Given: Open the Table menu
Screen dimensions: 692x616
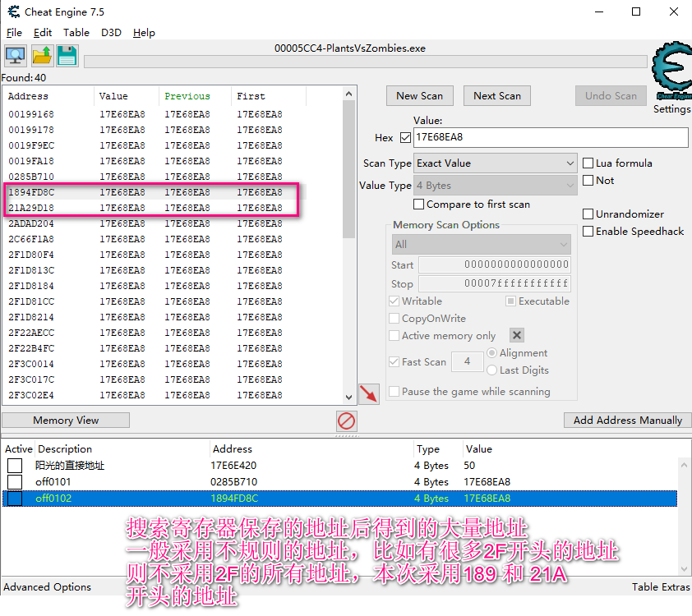Looking at the screenshot, I should [76, 33].
